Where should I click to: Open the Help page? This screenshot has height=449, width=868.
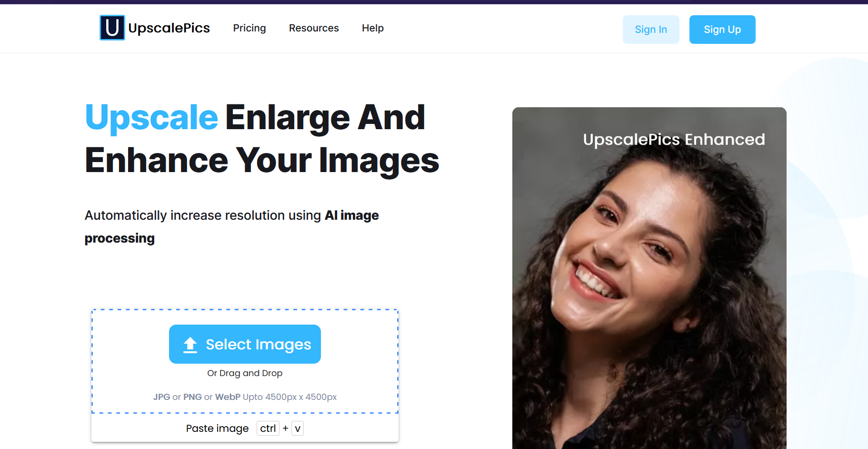point(373,28)
